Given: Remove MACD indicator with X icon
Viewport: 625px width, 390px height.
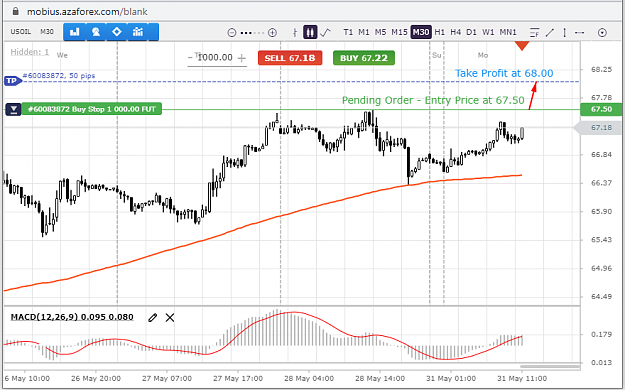Looking at the screenshot, I should point(170,317).
